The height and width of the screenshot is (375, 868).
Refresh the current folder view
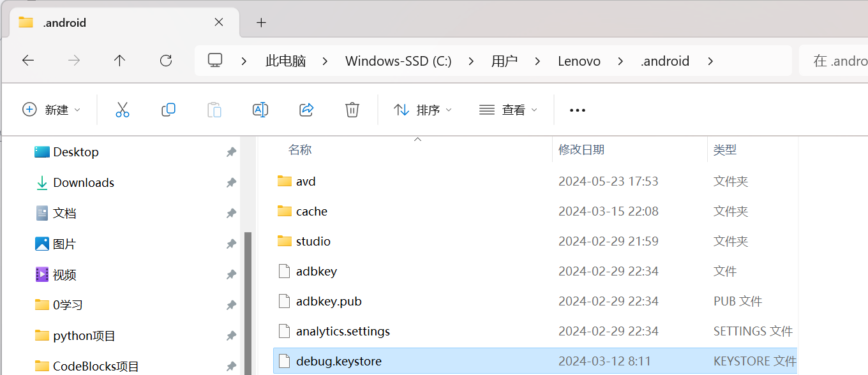[166, 61]
